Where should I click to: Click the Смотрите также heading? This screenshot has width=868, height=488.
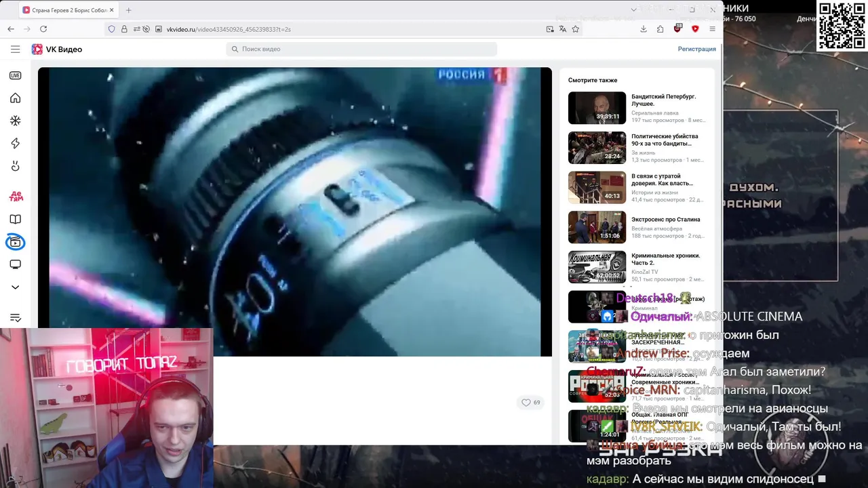pos(593,80)
